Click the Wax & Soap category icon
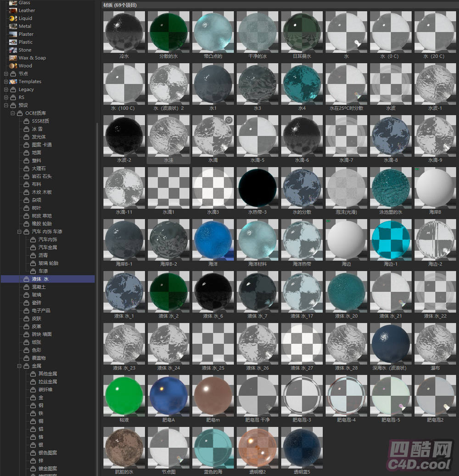The width and height of the screenshot is (459, 476). coord(13,58)
